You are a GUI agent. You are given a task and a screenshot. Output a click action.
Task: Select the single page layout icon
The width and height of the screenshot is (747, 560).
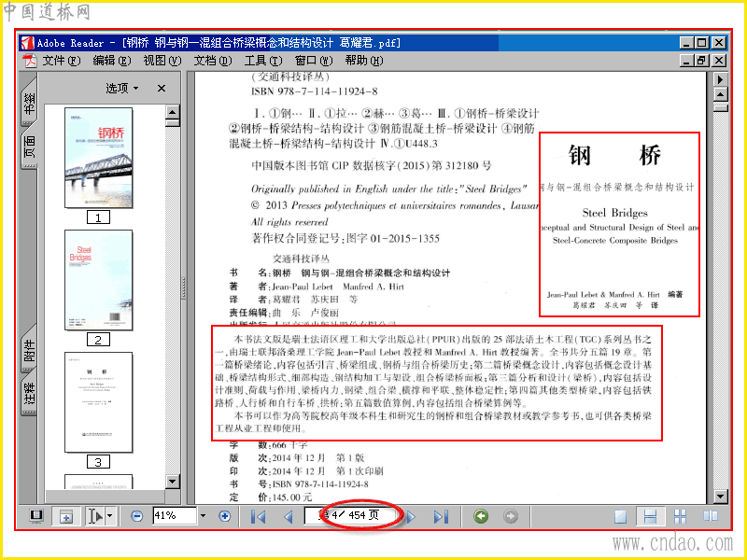[620, 516]
